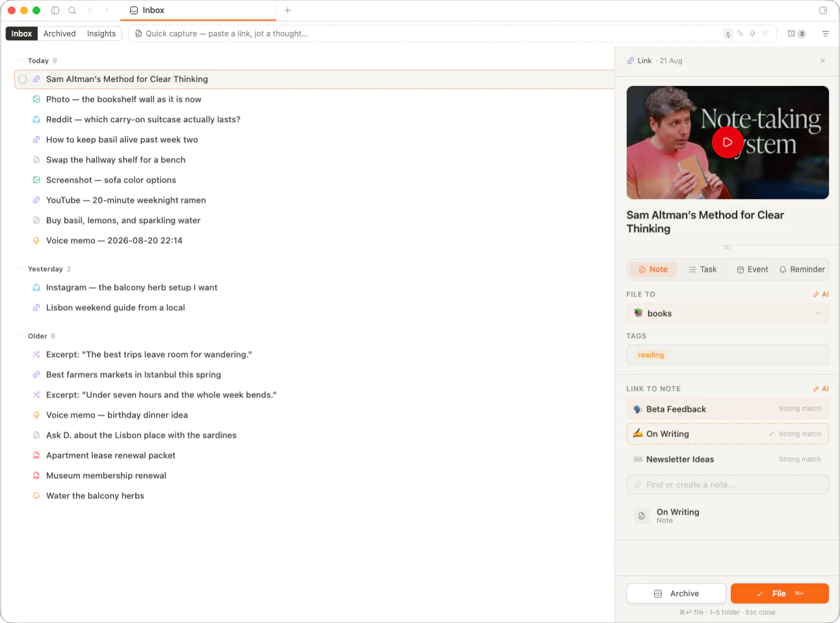
Task: Click image icon of 'Photo — the bookshelf wall' row
Action: [36, 99]
